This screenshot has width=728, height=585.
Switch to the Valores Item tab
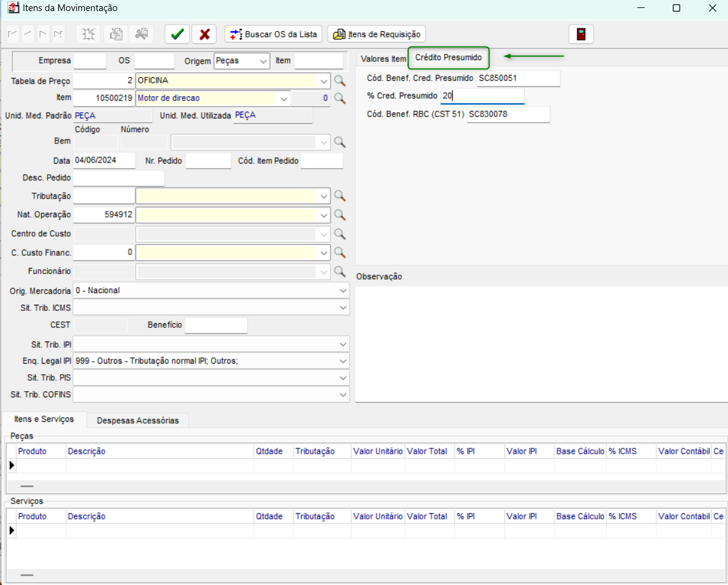point(383,59)
